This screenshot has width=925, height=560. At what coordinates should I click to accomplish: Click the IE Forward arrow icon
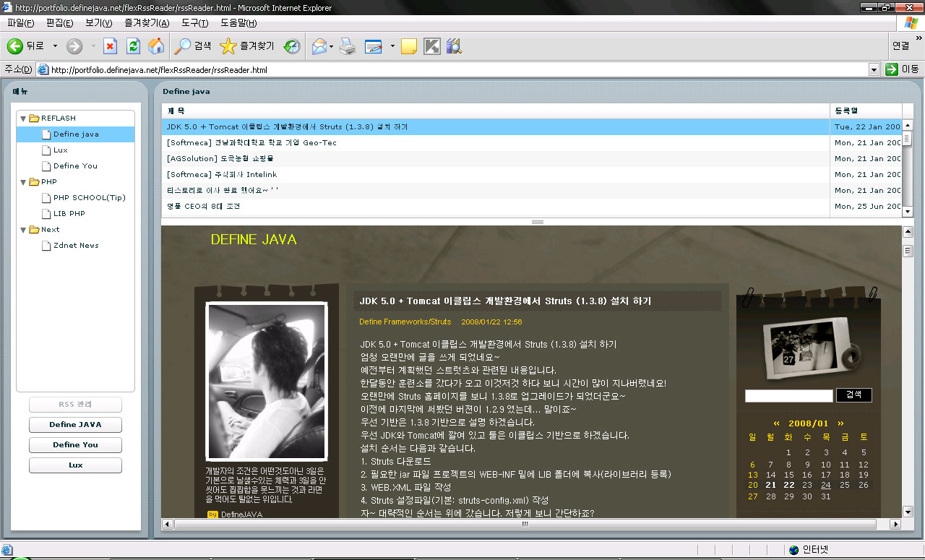(74, 46)
